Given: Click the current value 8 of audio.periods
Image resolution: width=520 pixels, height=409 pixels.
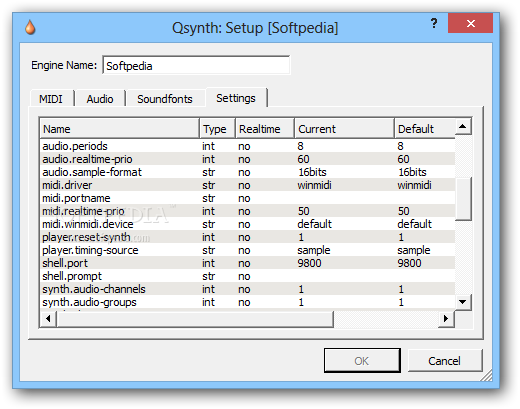Looking at the screenshot, I should point(300,146).
